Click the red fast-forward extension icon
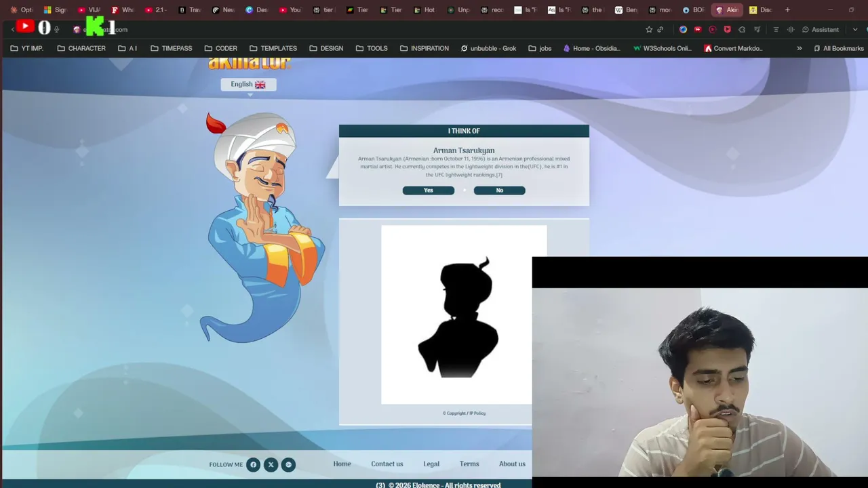 (698, 29)
